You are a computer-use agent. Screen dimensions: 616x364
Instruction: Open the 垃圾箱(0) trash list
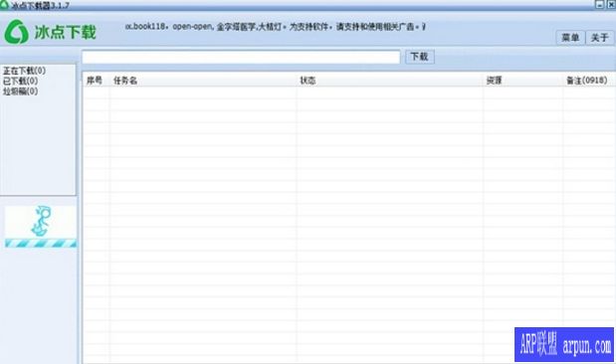pyautogui.click(x=21, y=91)
